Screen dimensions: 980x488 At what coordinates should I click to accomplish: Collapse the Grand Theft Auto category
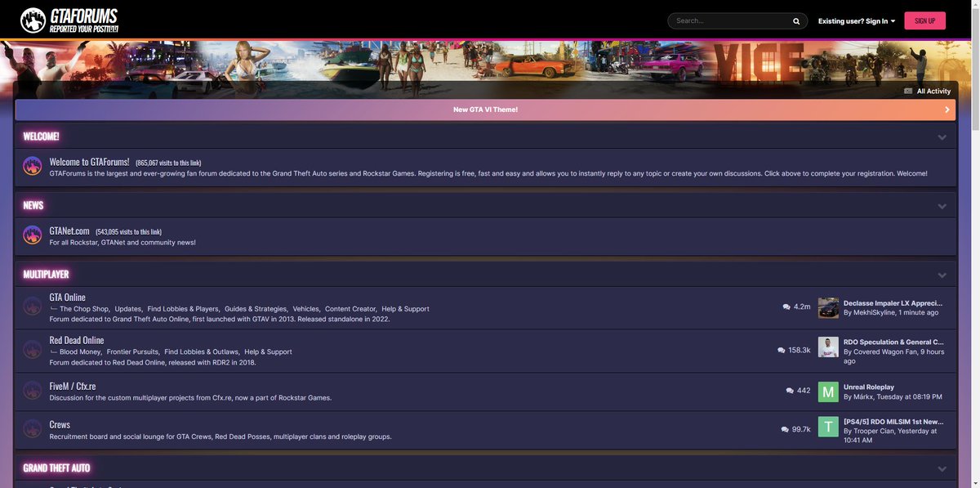(942, 468)
